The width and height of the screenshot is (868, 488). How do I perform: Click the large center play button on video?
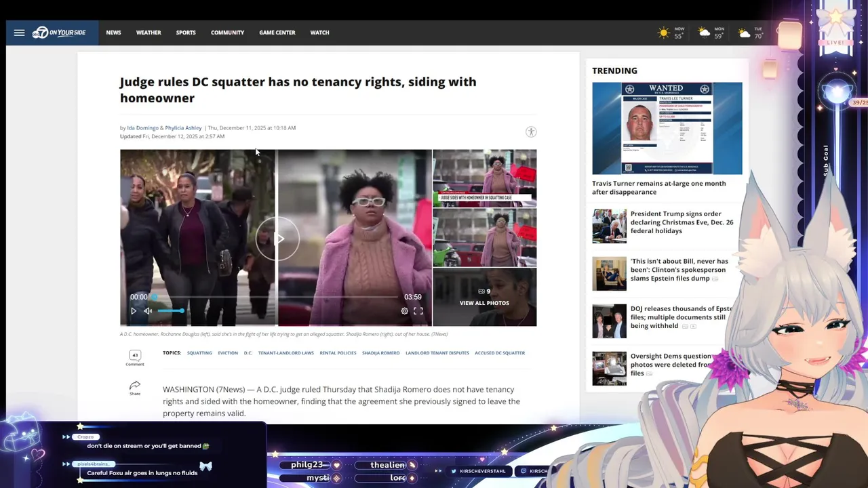click(277, 239)
